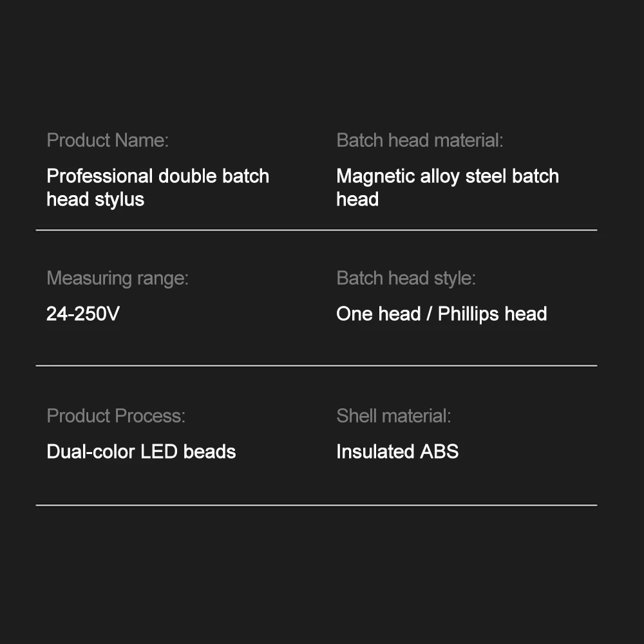Click the word 'ABS' in shell material

[x=439, y=452]
